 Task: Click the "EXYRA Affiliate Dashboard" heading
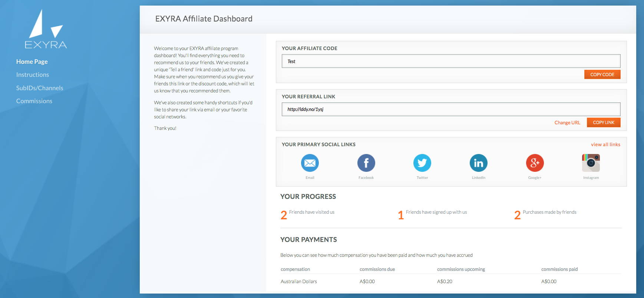coord(204,19)
